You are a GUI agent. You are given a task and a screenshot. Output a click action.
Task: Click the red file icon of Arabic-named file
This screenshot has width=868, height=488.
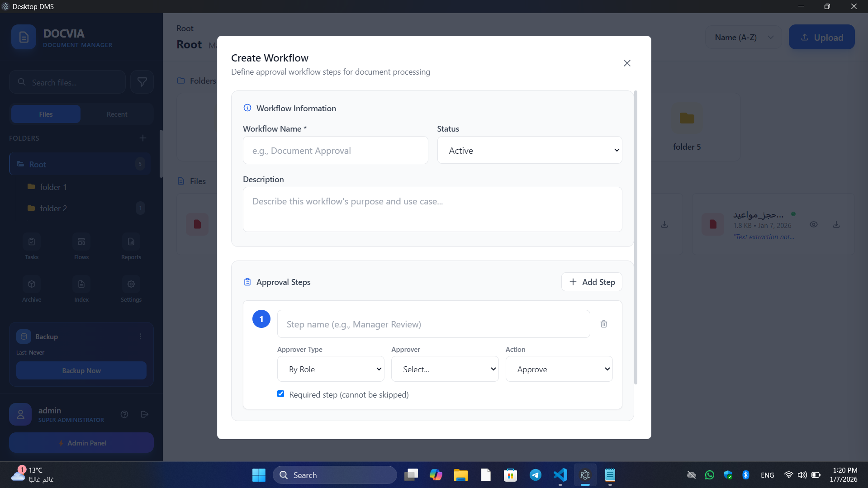pyautogui.click(x=712, y=225)
